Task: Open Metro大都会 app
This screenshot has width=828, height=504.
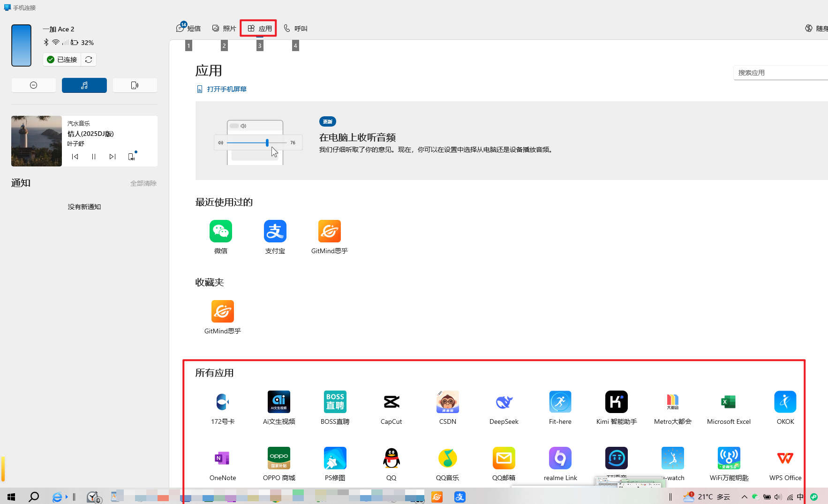Action: coord(673,402)
